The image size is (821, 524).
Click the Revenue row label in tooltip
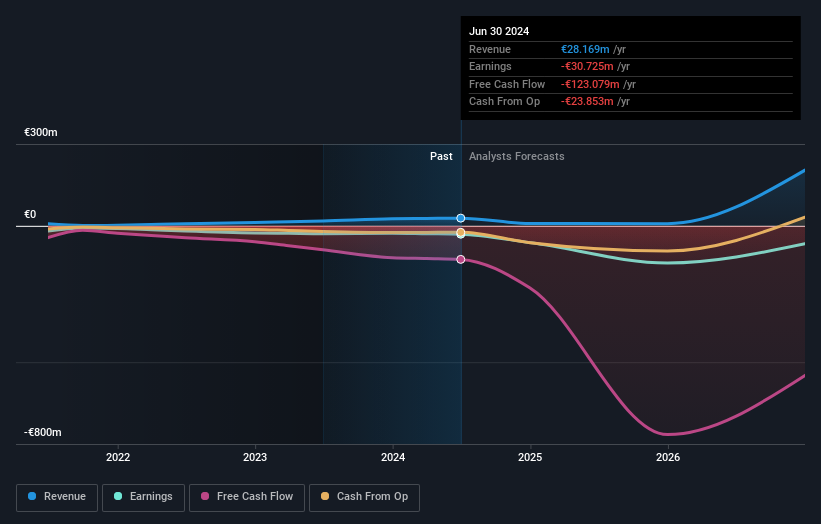pyautogui.click(x=490, y=49)
